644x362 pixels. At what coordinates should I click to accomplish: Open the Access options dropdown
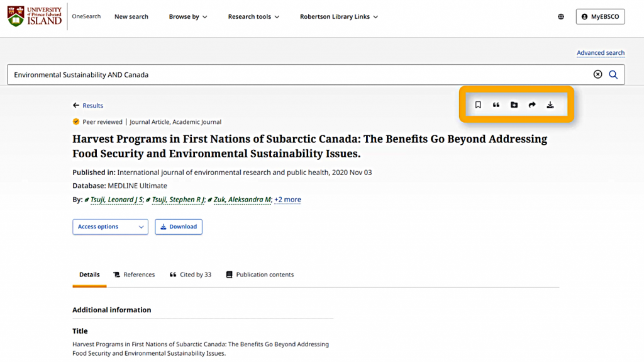pos(111,227)
